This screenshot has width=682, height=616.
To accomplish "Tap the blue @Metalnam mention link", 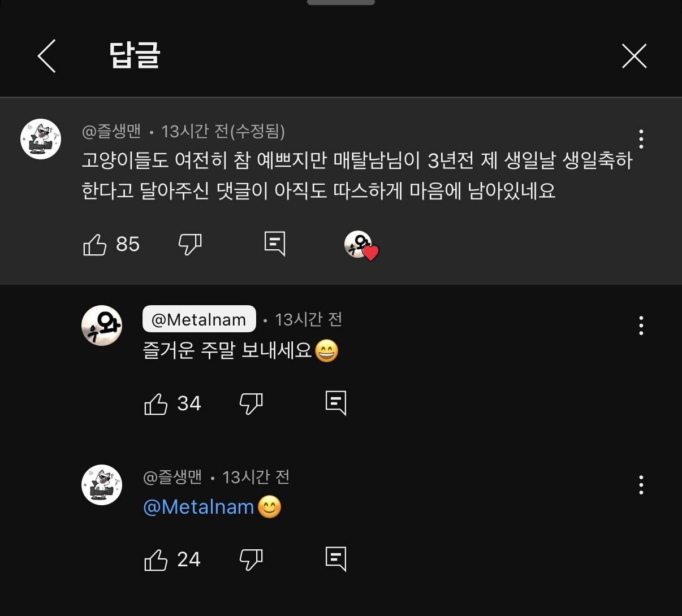I will (x=198, y=507).
